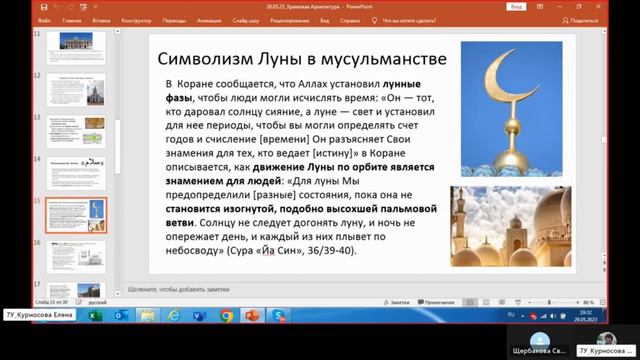Switch to the Вставка ribbon tab
Viewport: 640px width, 360px height.
click(101, 20)
